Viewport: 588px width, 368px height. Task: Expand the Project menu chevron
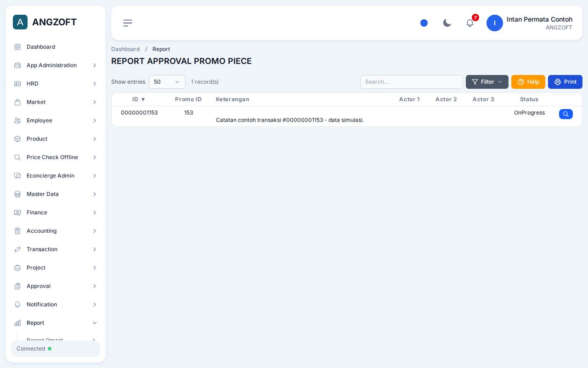tap(95, 268)
